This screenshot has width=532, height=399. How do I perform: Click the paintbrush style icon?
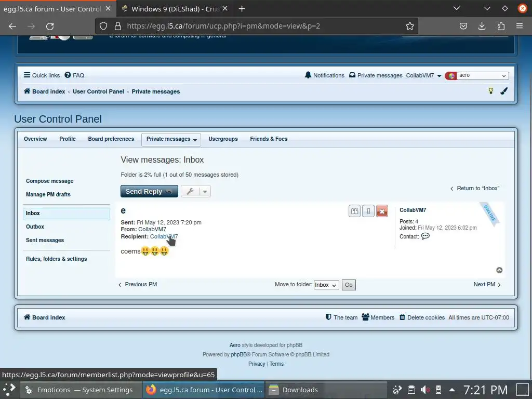[x=504, y=91]
